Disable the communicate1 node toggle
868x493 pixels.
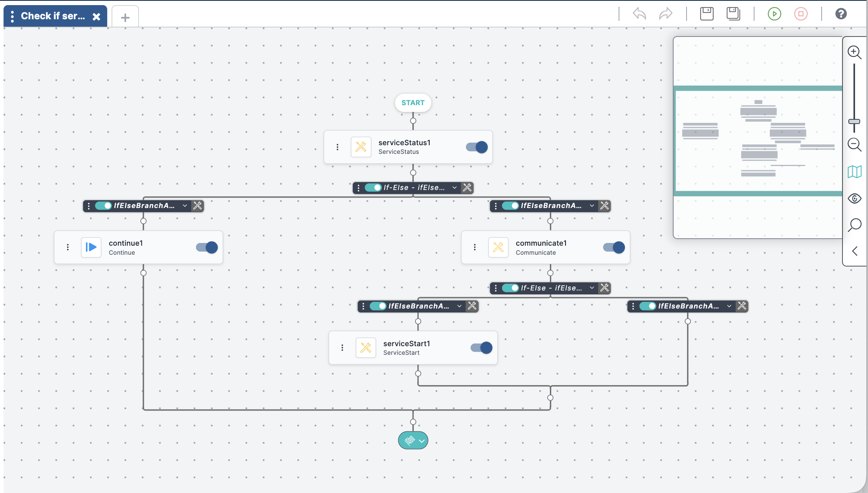click(613, 247)
